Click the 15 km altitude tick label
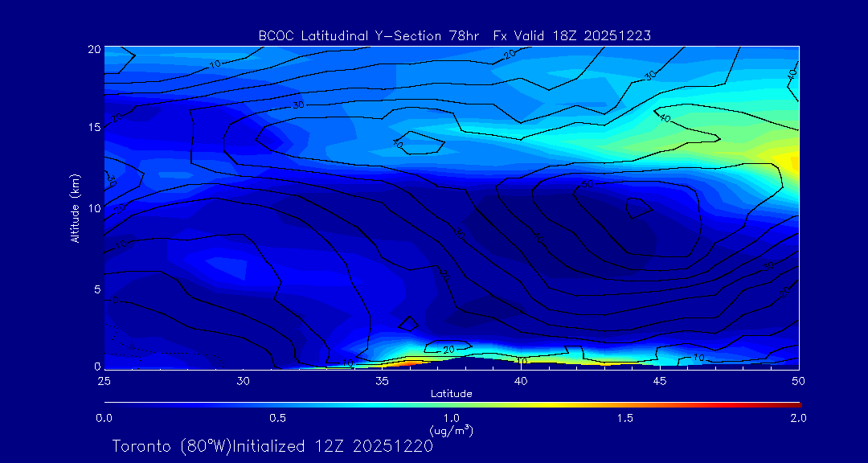868x463 pixels. pos(93,128)
